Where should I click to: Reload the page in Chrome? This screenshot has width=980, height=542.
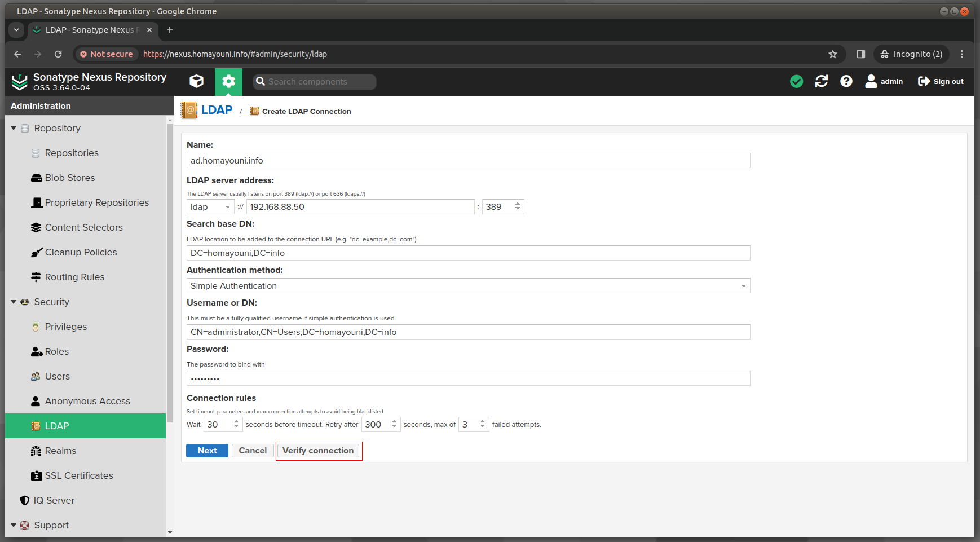coord(58,54)
